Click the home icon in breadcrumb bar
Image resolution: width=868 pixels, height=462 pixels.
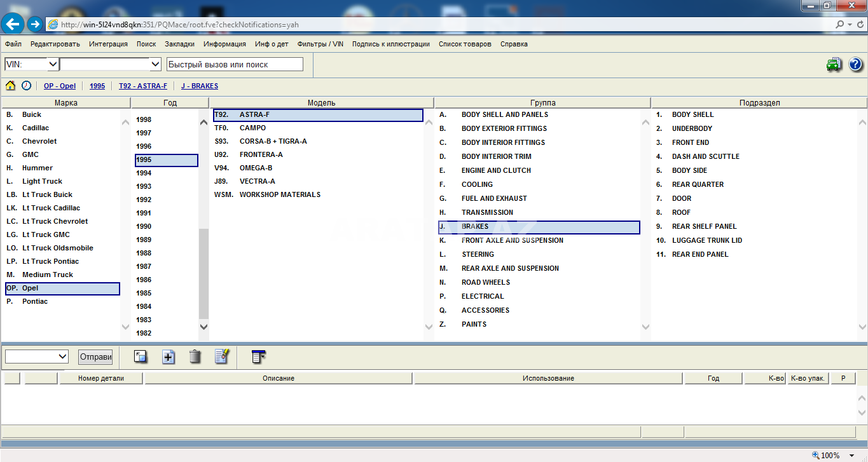(10, 86)
